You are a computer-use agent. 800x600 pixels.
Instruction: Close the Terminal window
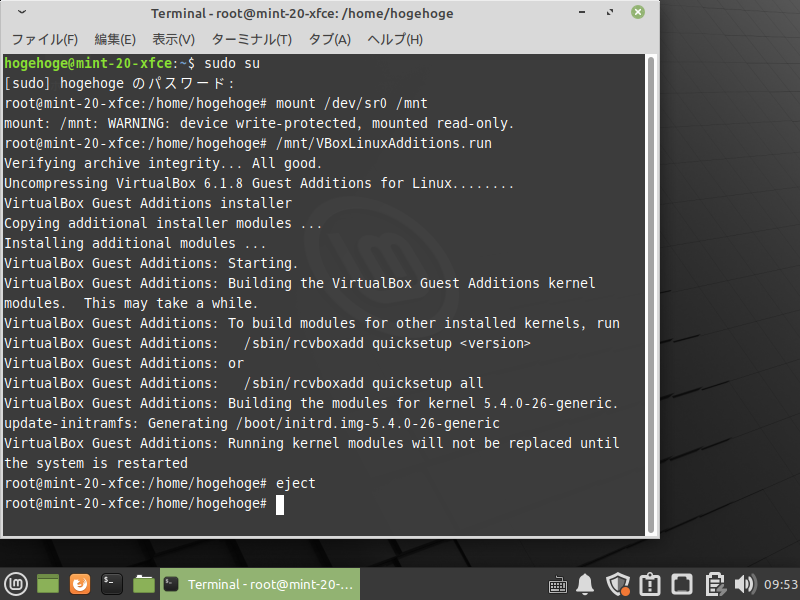[638, 12]
